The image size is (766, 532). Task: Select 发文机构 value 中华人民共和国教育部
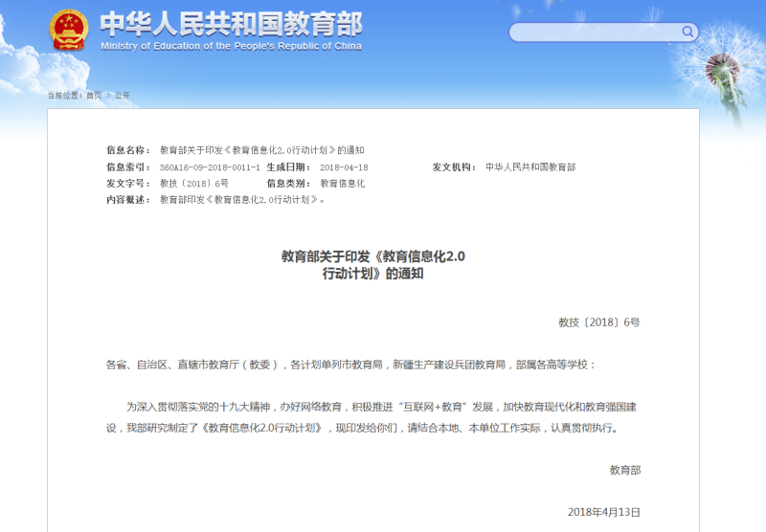pos(530,167)
